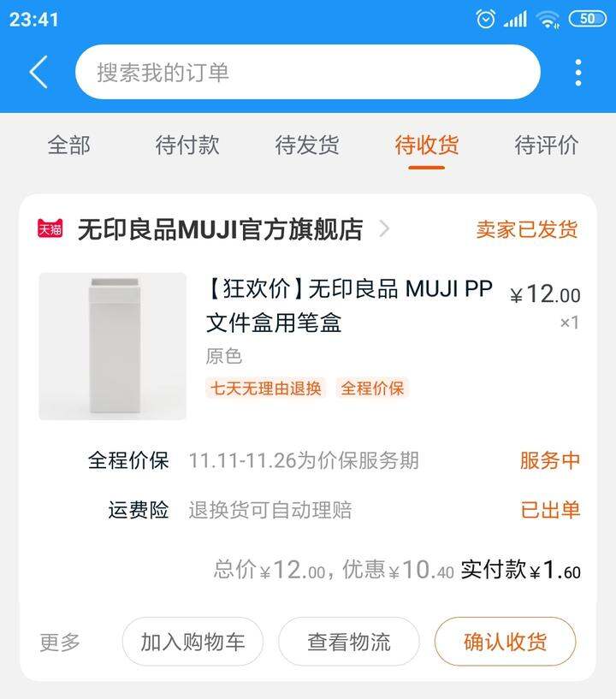Click 加入购物车 button
This screenshot has height=699, width=616.
(192, 642)
